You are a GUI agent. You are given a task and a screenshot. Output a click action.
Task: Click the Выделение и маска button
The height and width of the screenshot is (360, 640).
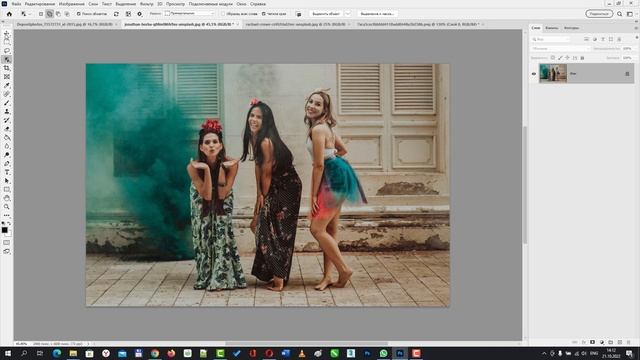coord(377,14)
